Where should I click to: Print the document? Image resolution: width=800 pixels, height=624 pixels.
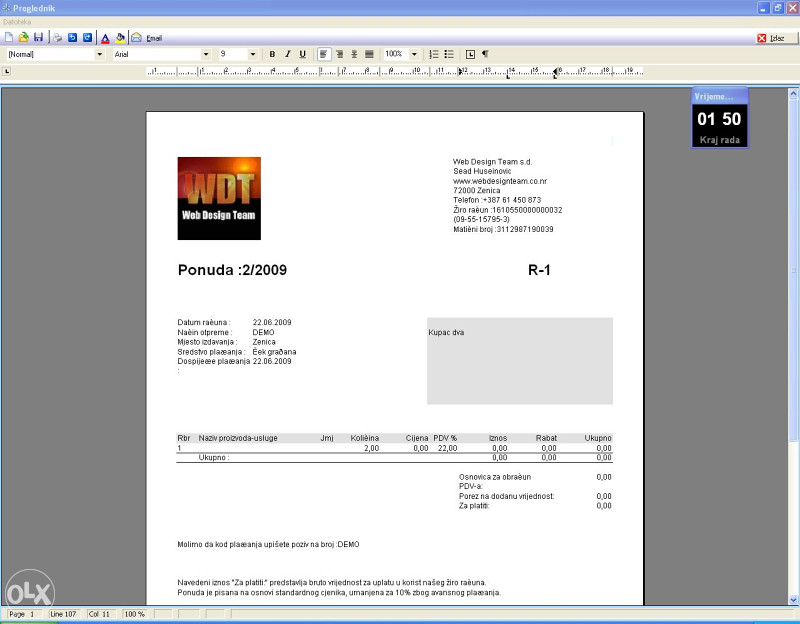(x=58, y=38)
